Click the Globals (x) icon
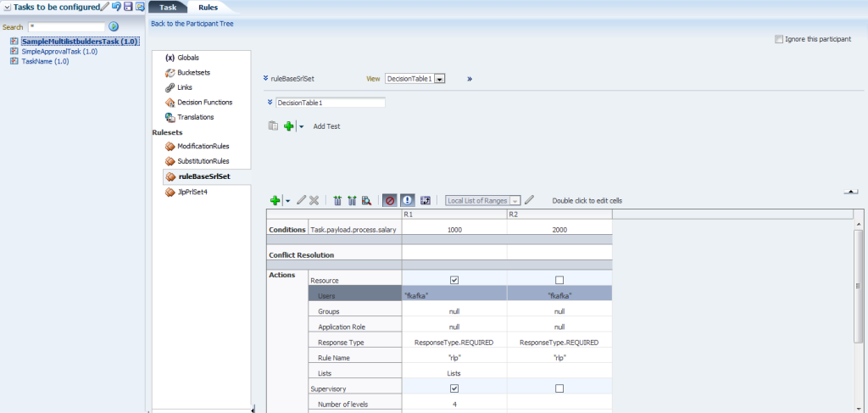 pos(170,58)
